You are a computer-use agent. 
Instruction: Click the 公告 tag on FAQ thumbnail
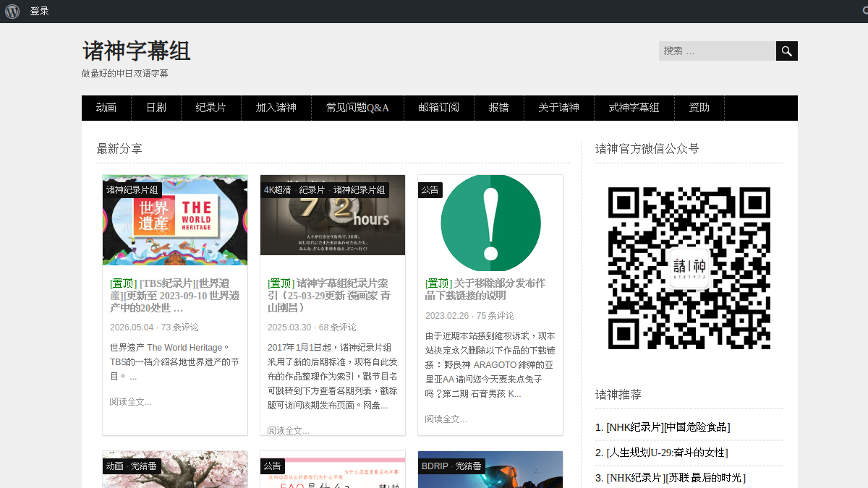click(273, 466)
